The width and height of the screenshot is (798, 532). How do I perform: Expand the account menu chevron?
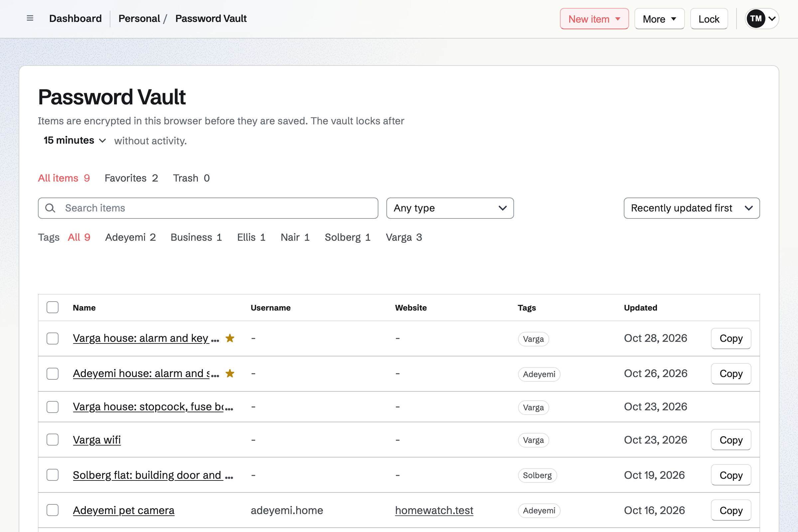(x=772, y=19)
